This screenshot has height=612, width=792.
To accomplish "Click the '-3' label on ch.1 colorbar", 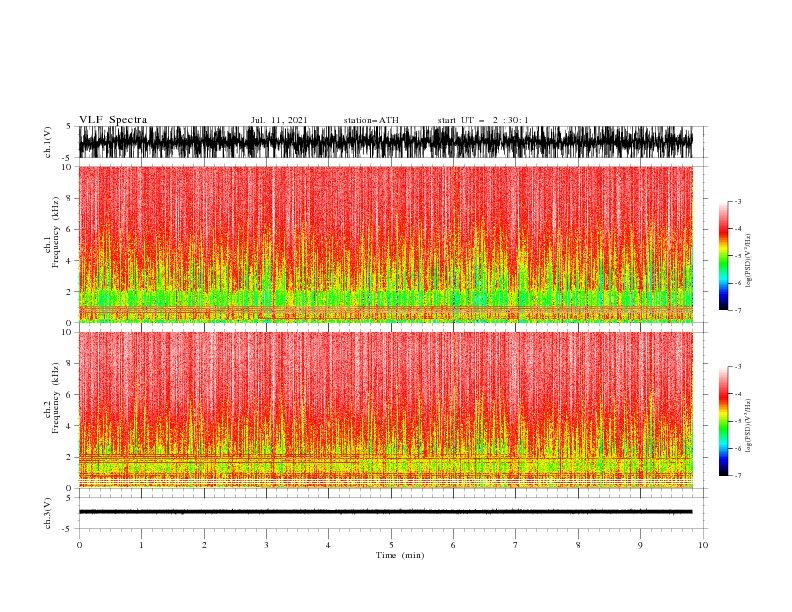I will (737, 201).
